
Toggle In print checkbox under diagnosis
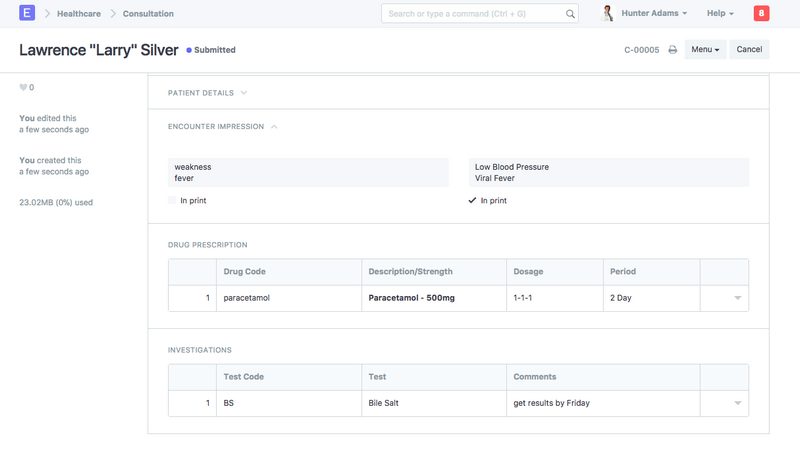click(473, 201)
